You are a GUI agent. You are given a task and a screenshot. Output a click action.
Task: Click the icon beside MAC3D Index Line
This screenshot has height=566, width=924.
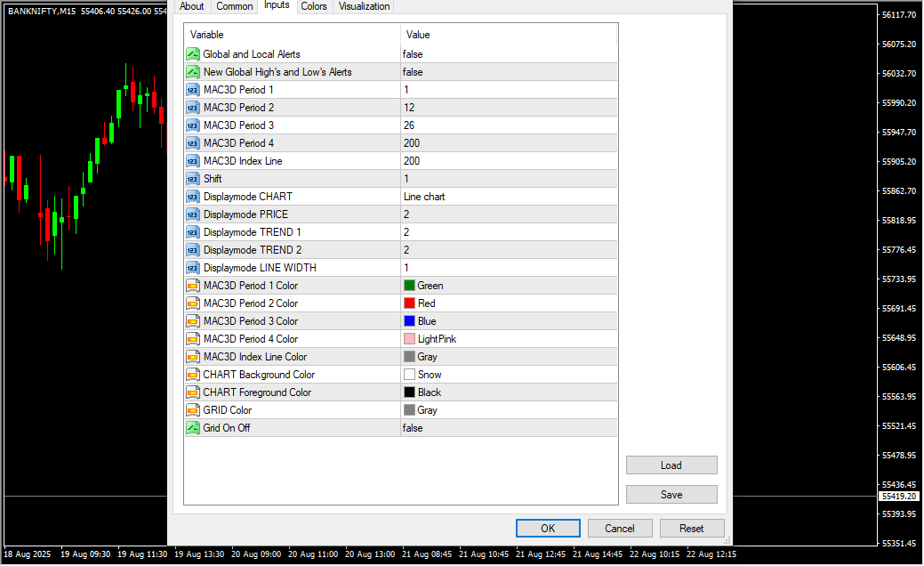coord(193,161)
